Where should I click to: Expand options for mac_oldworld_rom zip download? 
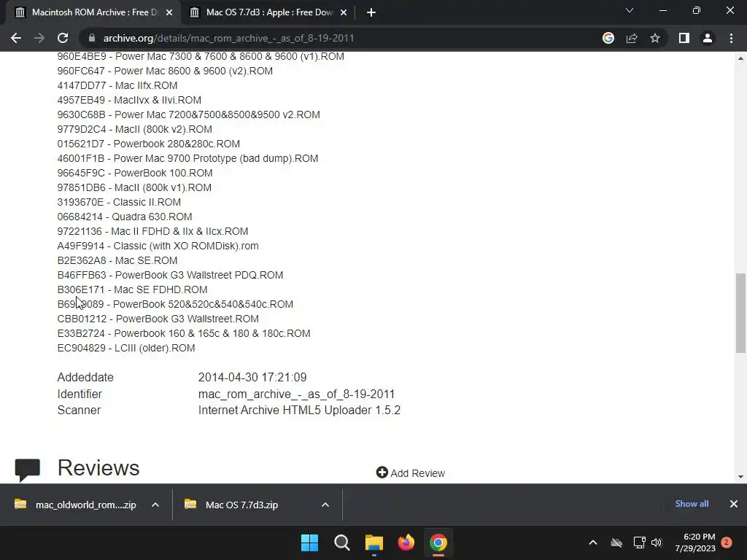(x=155, y=505)
